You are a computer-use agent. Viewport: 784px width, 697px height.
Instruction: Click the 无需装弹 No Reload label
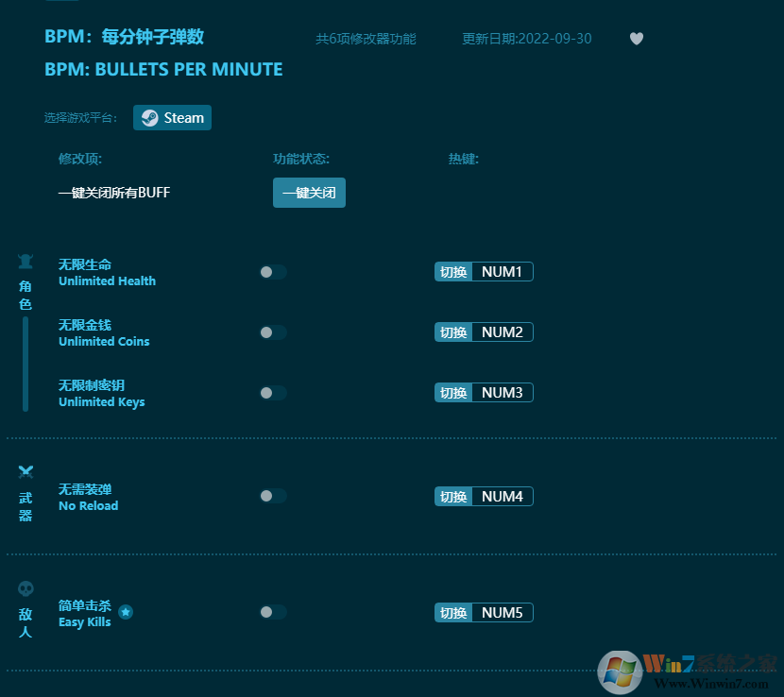pyautogui.click(x=89, y=497)
